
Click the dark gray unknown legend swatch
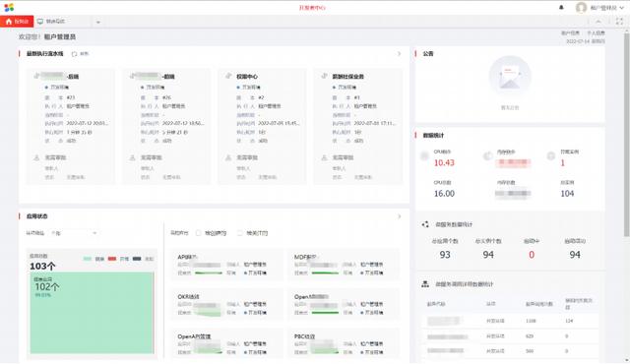(x=137, y=259)
